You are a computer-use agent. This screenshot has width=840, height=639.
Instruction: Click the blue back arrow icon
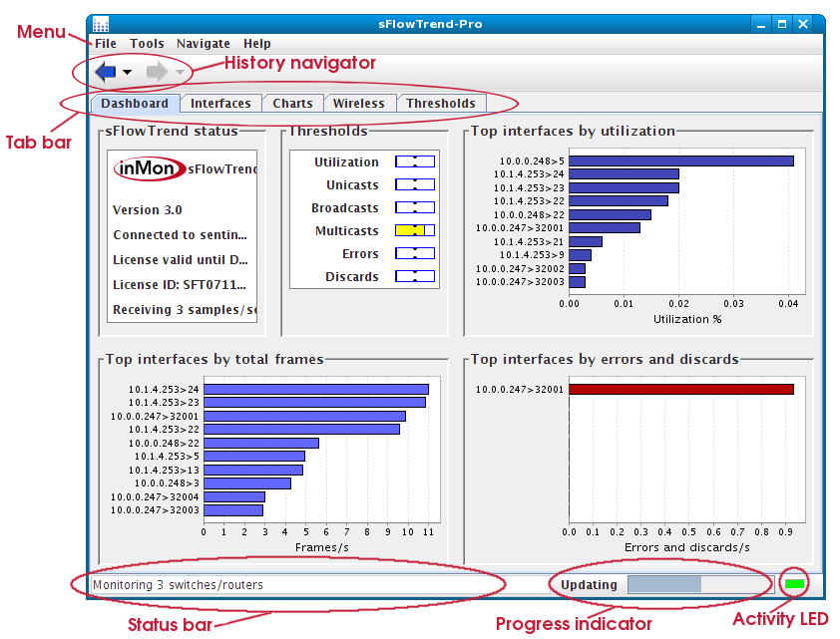(x=106, y=72)
